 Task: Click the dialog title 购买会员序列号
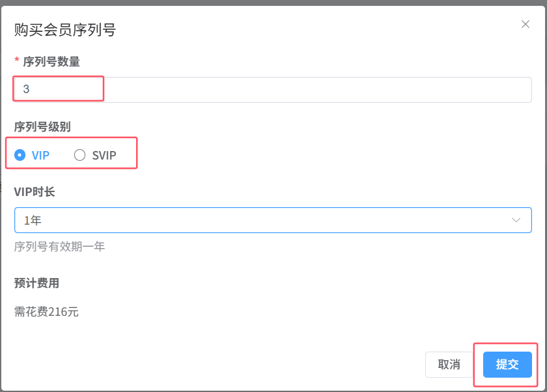65,29
